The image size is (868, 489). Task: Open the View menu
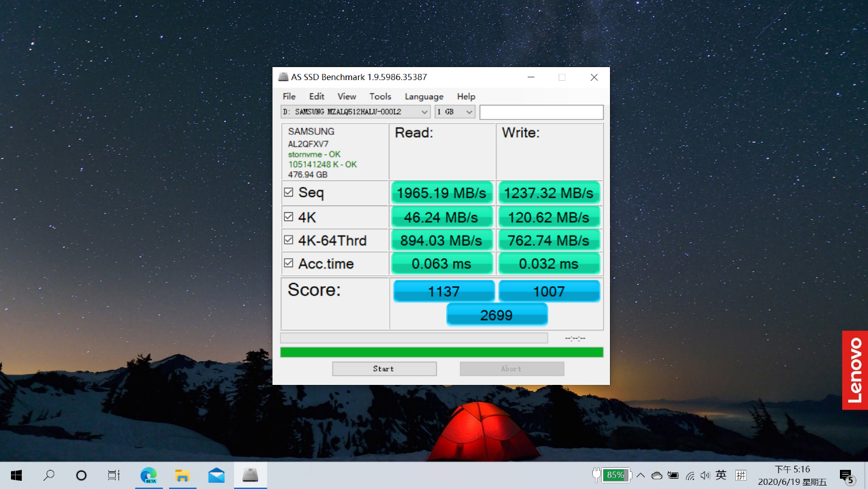click(x=346, y=97)
